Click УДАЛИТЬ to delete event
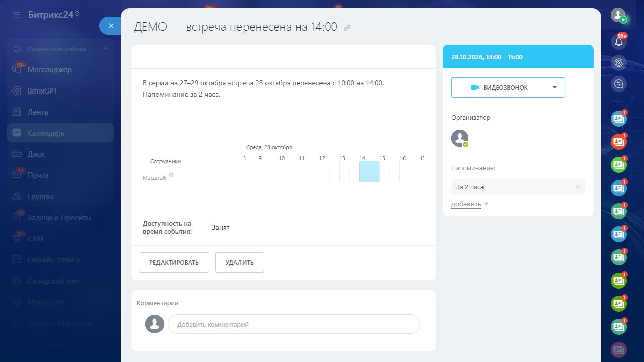 coord(239,262)
